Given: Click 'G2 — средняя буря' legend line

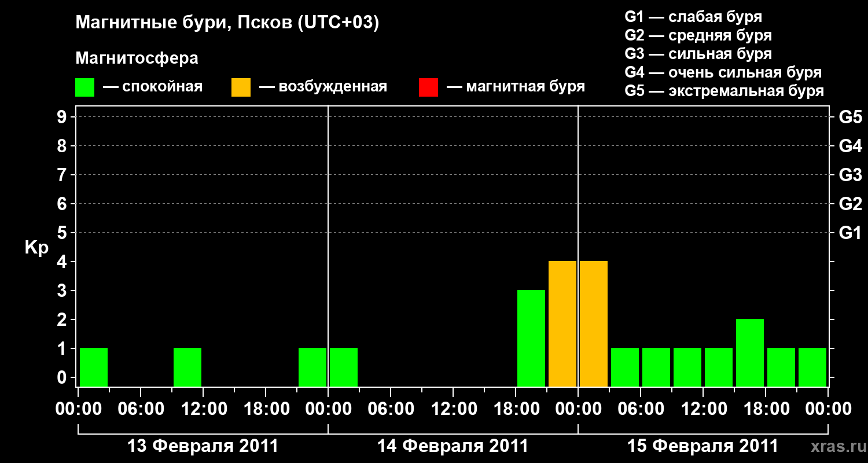Looking at the screenshot, I should [698, 35].
